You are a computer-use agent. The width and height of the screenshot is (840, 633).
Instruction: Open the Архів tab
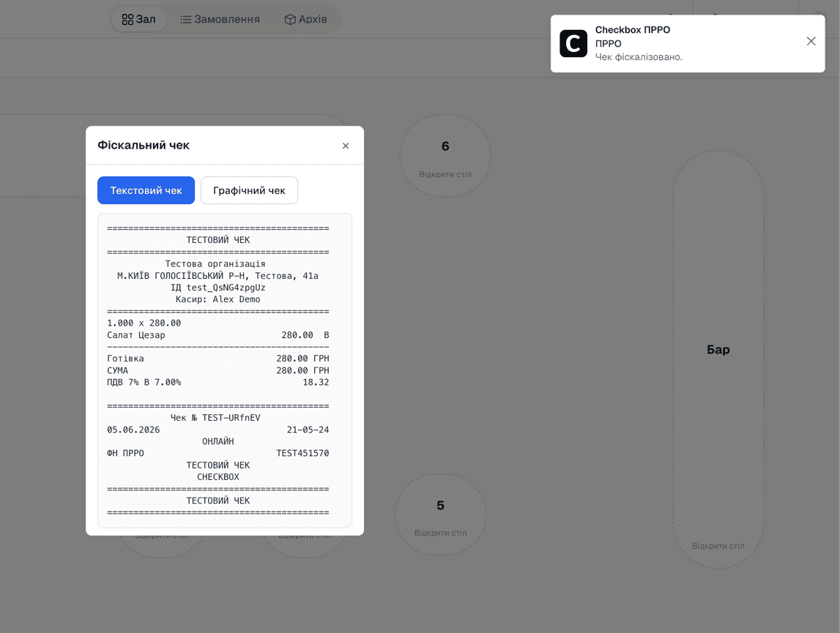(306, 19)
